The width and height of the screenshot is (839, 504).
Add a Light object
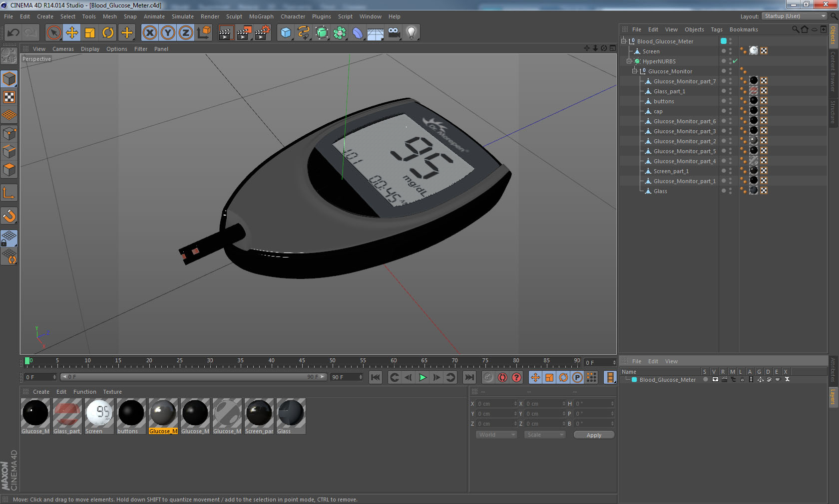(x=412, y=33)
